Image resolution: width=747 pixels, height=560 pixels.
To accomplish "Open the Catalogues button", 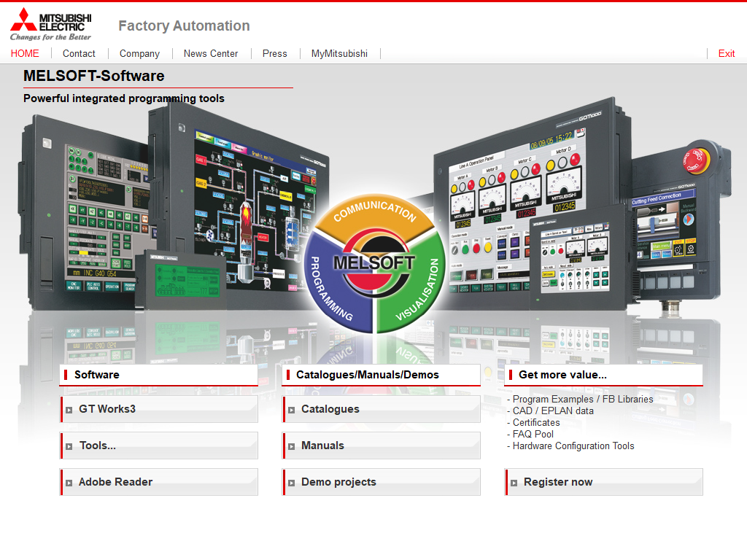I will [381, 409].
